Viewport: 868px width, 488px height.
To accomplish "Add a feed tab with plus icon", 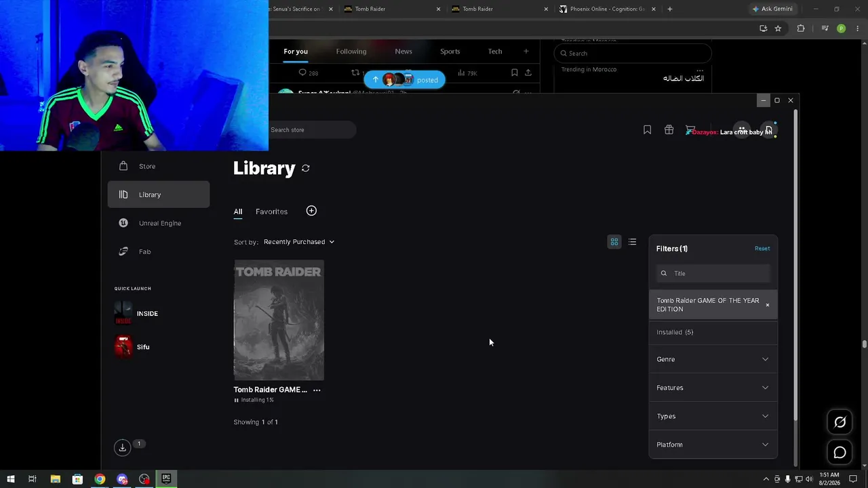I will pos(526,52).
